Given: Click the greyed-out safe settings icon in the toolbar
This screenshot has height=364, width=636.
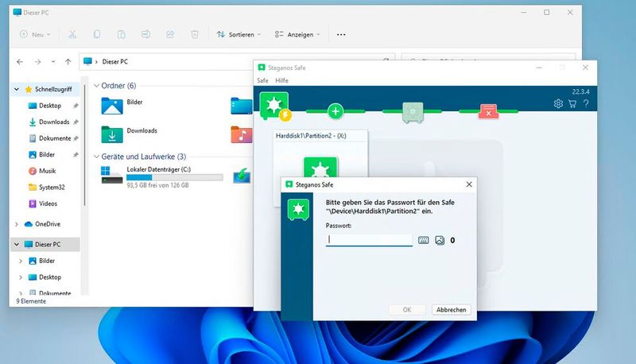Looking at the screenshot, I should pos(413,111).
